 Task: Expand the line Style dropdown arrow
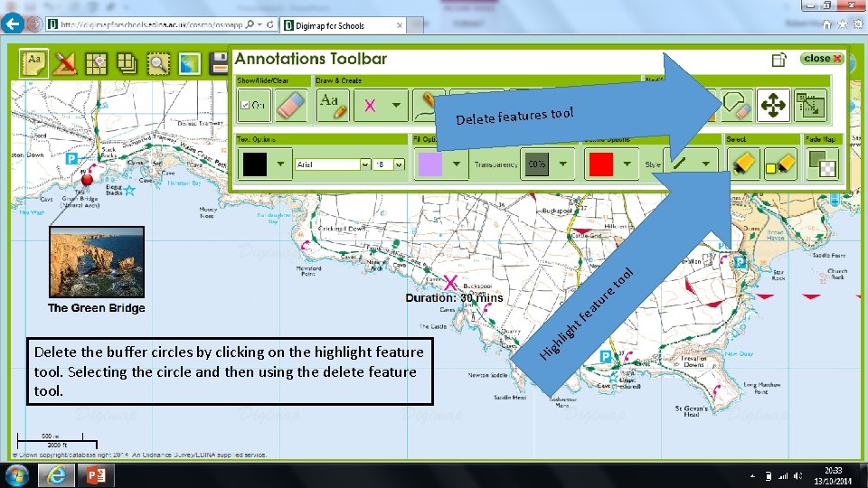pyautogui.click(x=706, y=164)
